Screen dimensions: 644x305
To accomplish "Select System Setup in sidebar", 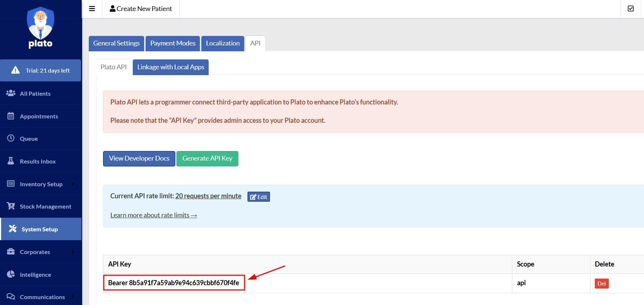I will click(41, 229).
